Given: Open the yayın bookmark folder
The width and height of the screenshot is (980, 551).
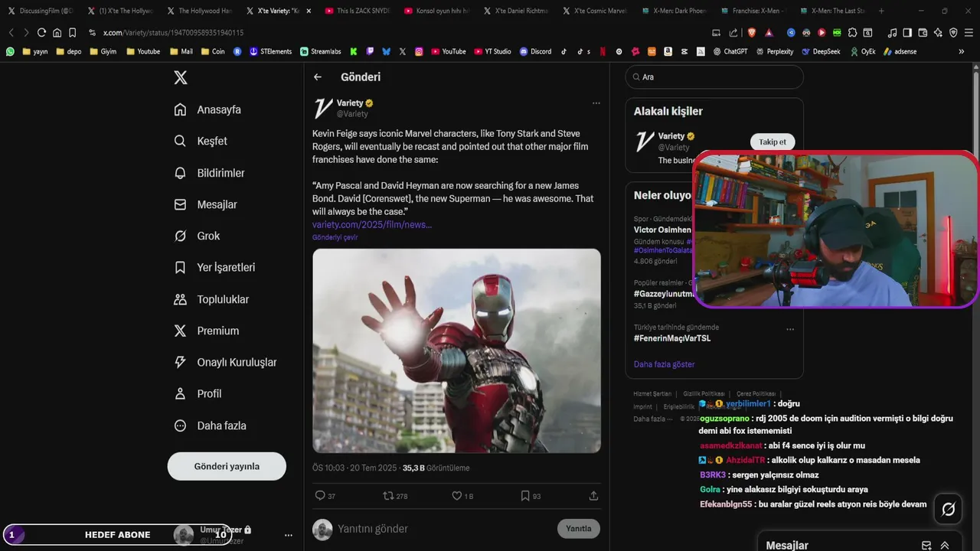Looking at the screenshot, I should 35,51.
